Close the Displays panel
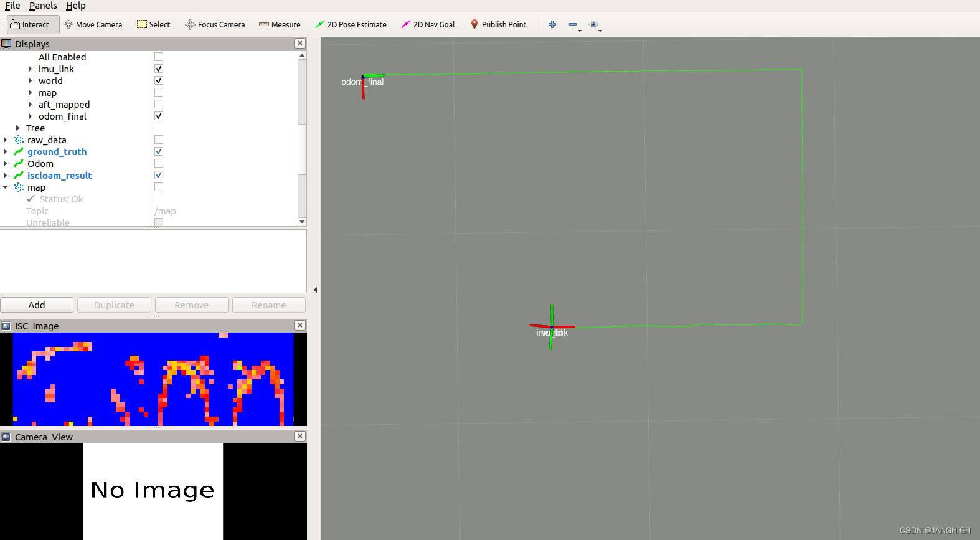Image resolution: width=980 pixels, height=540 pixels. pos(300,43)
